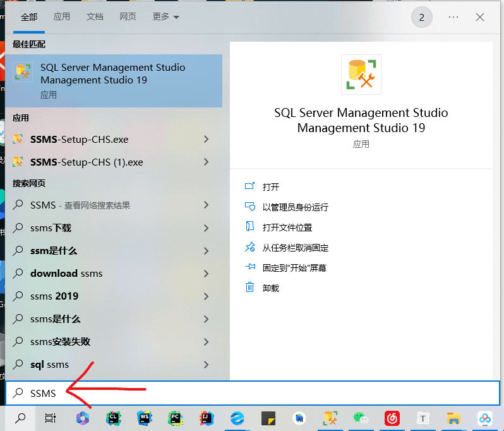This screenshot has width=504, height=431.
Task: Launch CLion from the taskbar
Action: tap(114, 418)
